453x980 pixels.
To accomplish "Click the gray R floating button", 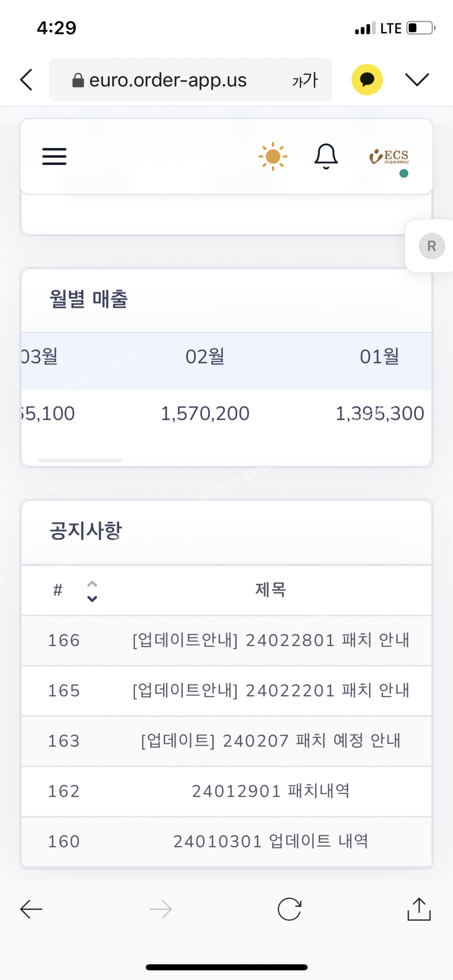I will coord(432,246).
